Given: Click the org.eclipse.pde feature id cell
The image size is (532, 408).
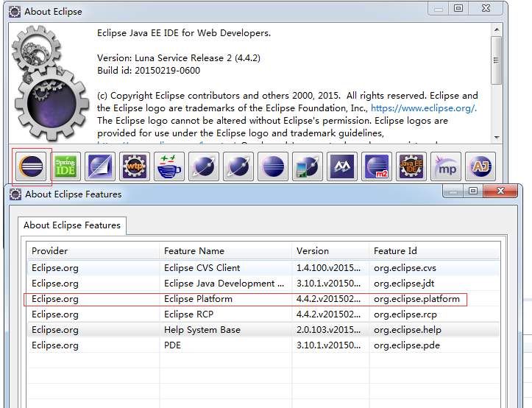Looking at the screenshot, I should tap(407, 345).
